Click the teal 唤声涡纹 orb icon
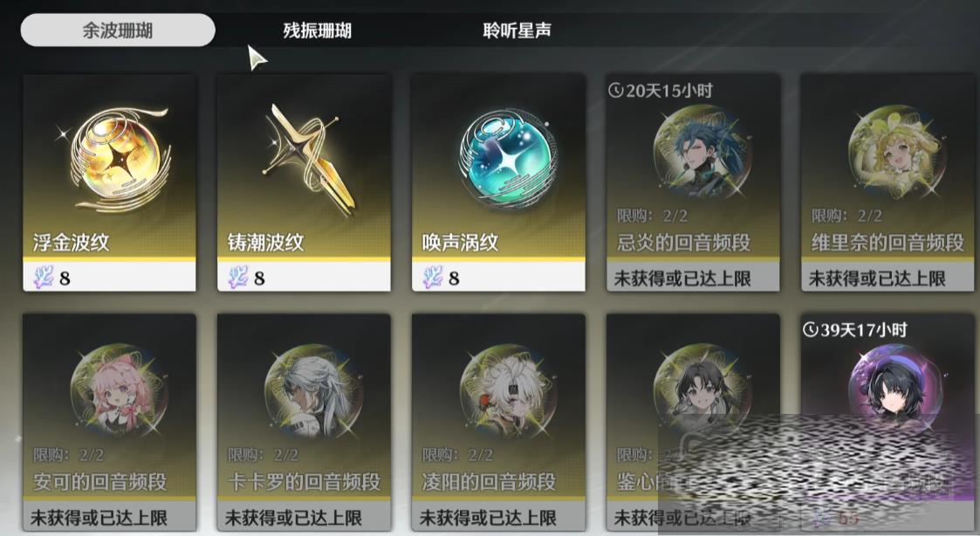 click(508, 157)
